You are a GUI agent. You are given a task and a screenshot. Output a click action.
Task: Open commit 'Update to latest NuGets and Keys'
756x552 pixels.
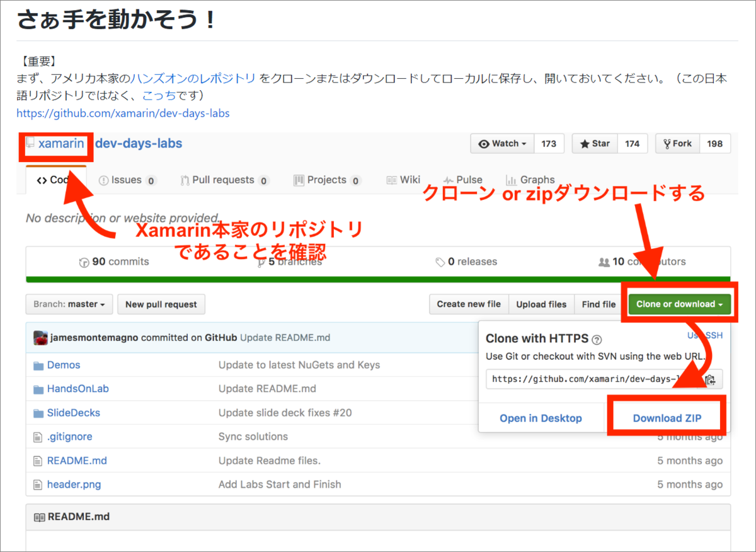(x=299, y=365)
